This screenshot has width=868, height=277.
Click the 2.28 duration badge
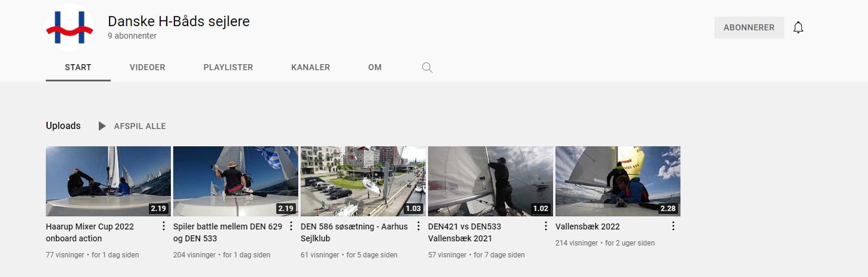point(668,209)
